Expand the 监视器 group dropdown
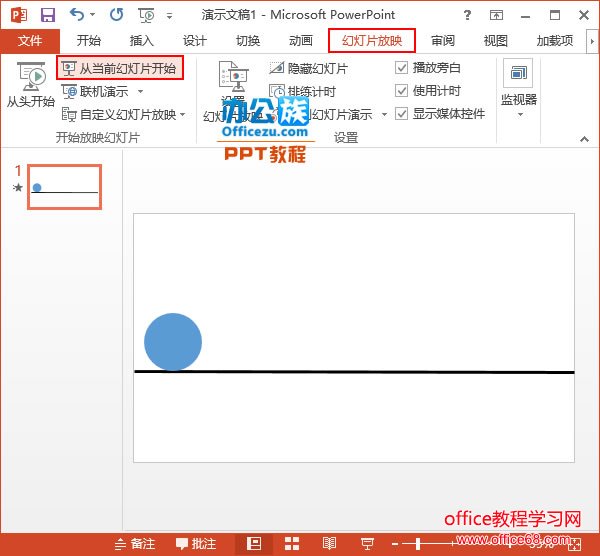The width and height of the screenshot is (600, 556). point(519,114)
